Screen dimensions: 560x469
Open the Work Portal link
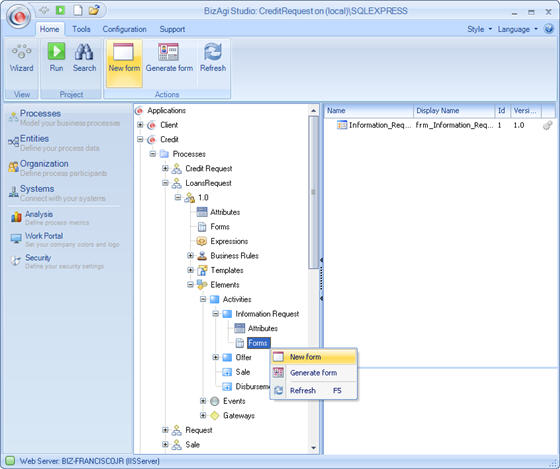coord(44,236)
